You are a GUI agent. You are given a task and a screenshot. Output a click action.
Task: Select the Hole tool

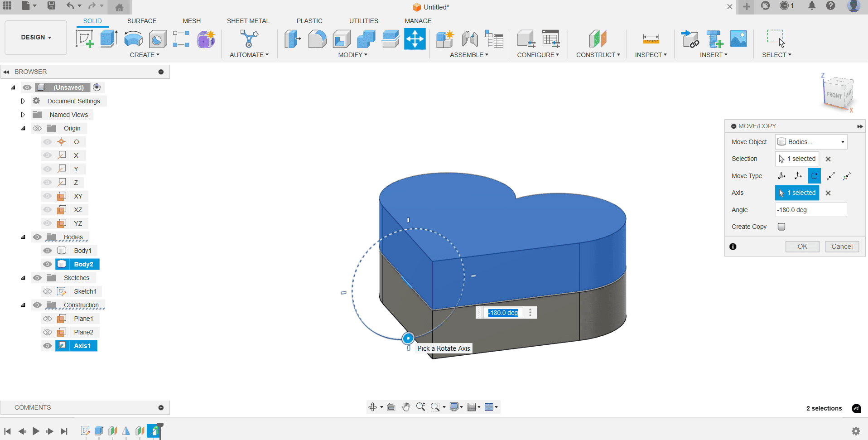[157, 39]
